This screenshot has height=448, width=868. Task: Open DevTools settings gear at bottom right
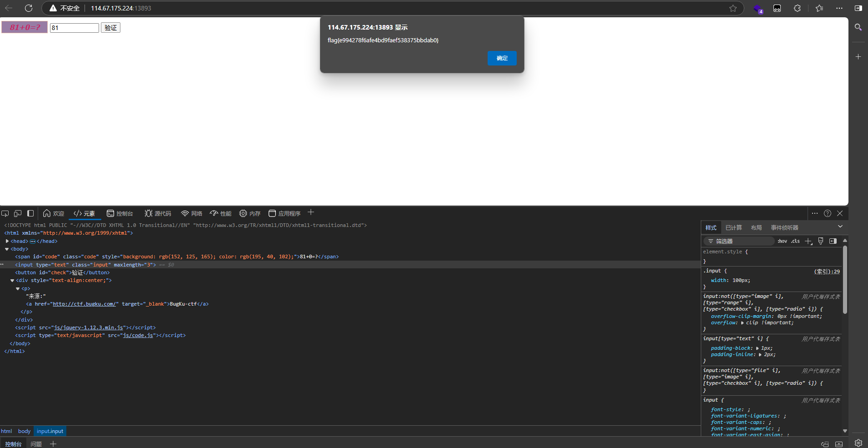(858, 443)
